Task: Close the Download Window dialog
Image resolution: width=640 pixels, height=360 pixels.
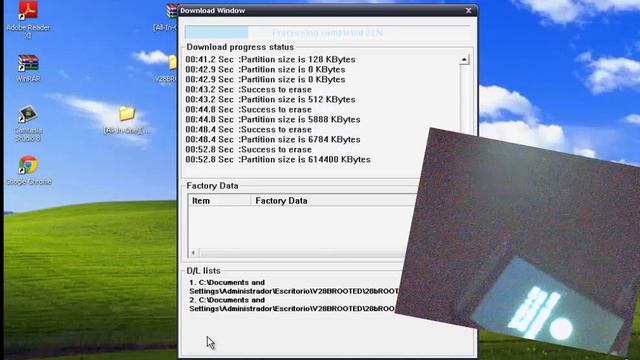Action: point(469,11)
